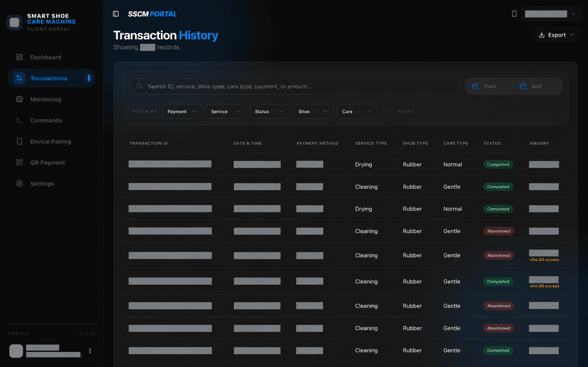Image resolution: width=588 pixels, height=367 pixels.
Task: Click the Export download icon
Action: coord(541,35)
